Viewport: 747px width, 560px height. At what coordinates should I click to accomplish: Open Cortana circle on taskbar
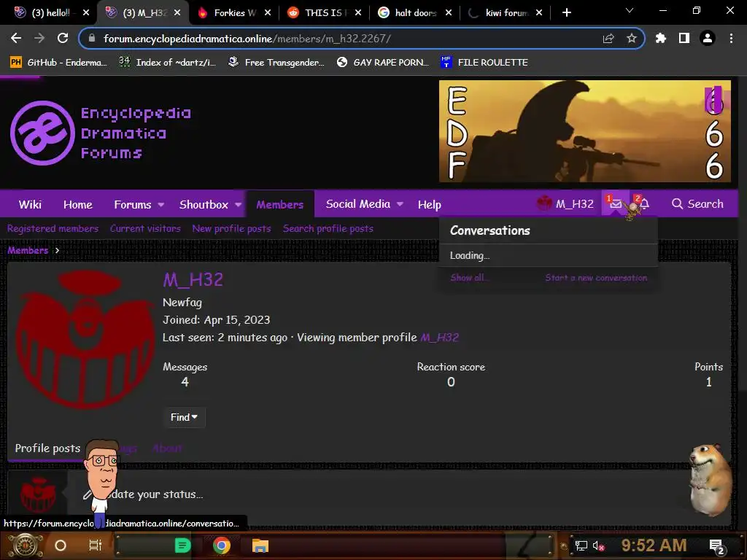(60, 545)
